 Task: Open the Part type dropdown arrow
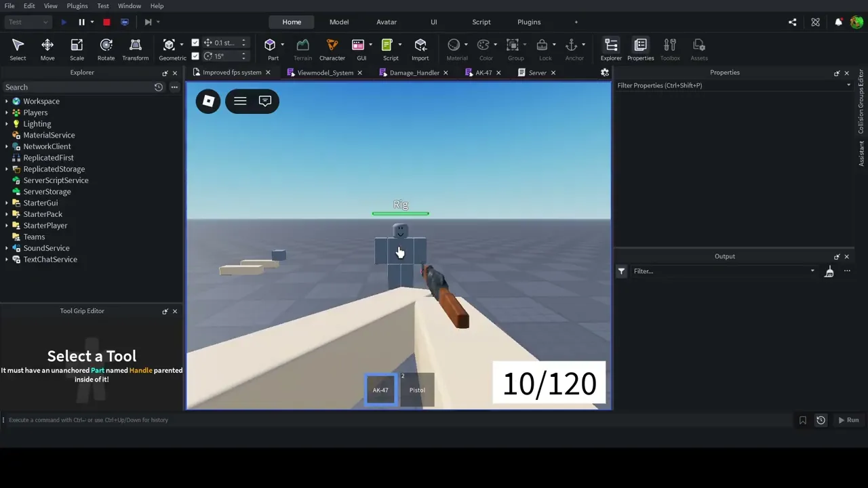click(x=282, y=45)
